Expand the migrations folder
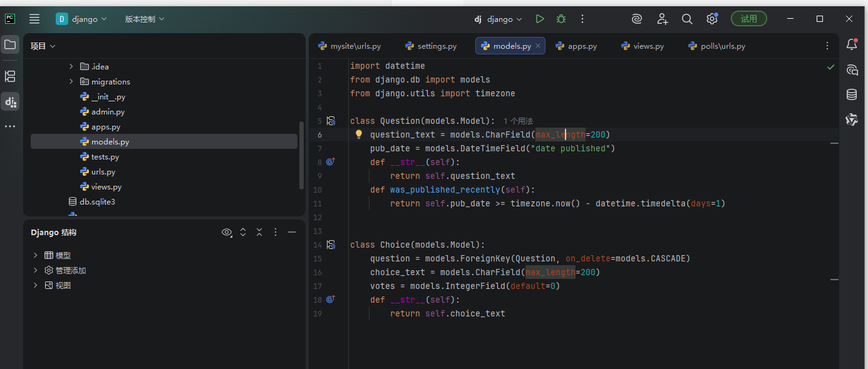 click(71, 81)
